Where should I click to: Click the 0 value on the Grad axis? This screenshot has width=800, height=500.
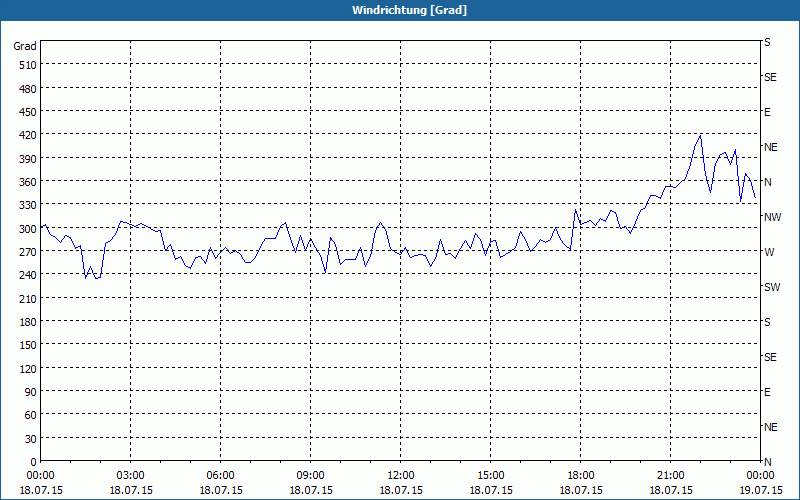[x=34, y=462]
